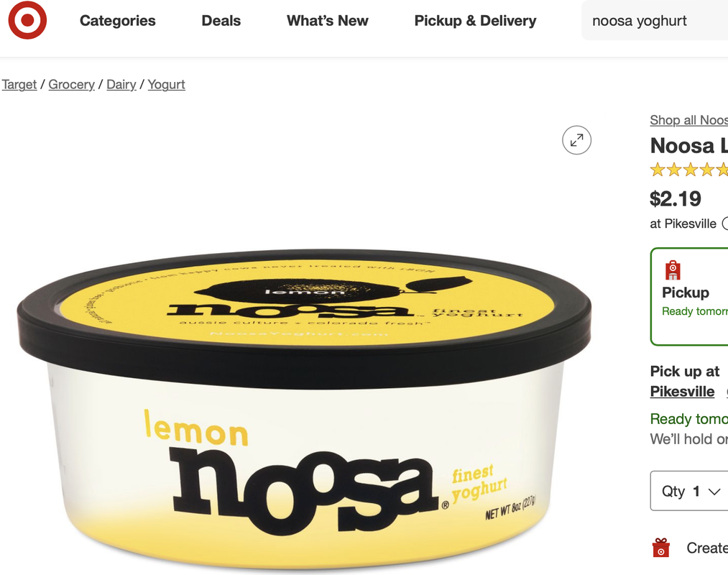Click the red pickup store icon

pos(673,270)
